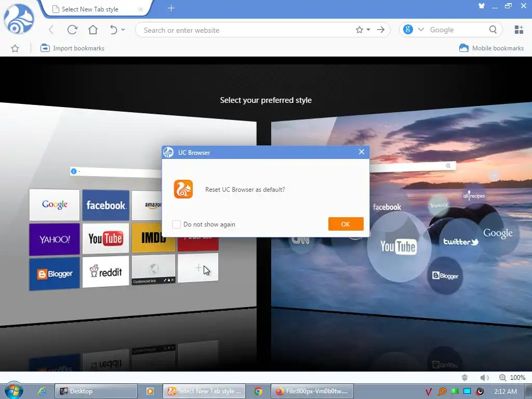Viewport: 532px width, 399px height.
Task: Open the Desktop taskbar button
Action: pos(96,391)
